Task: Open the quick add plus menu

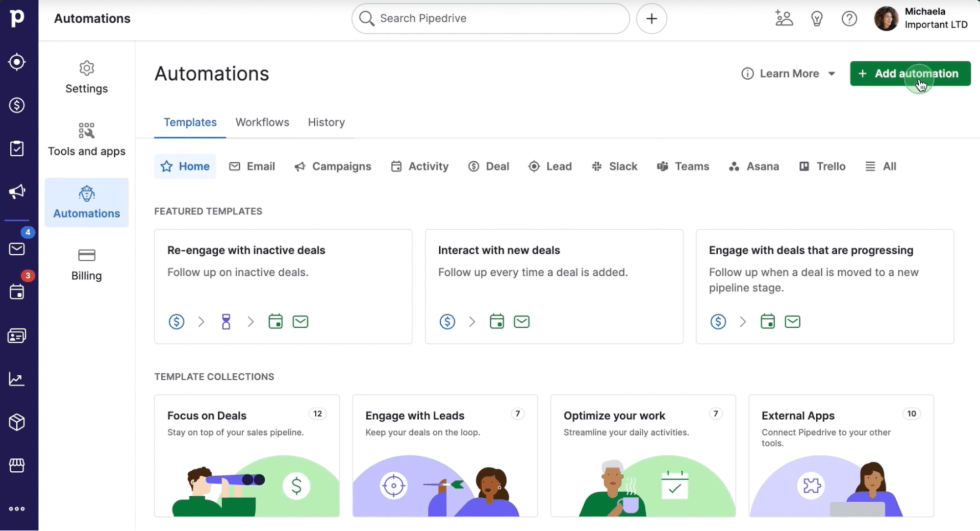Action: click(651, 18)
